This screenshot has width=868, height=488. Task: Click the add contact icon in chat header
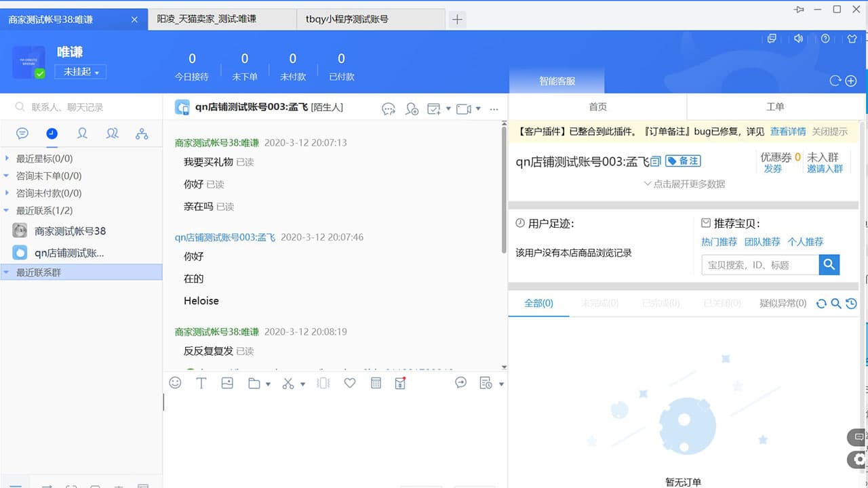click(412, 108)
